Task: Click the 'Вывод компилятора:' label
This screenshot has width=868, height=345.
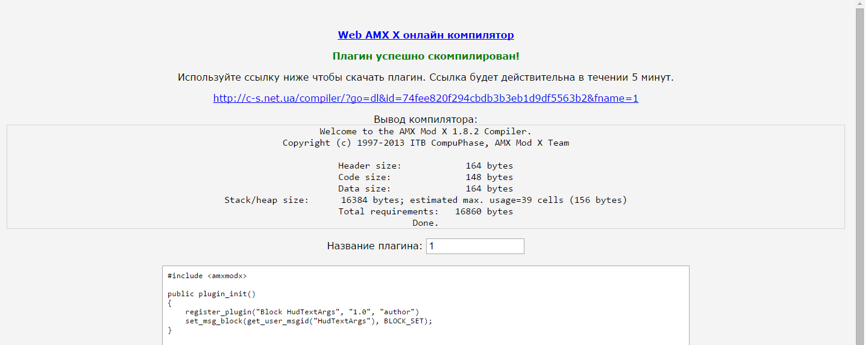Action: [426, 119]
